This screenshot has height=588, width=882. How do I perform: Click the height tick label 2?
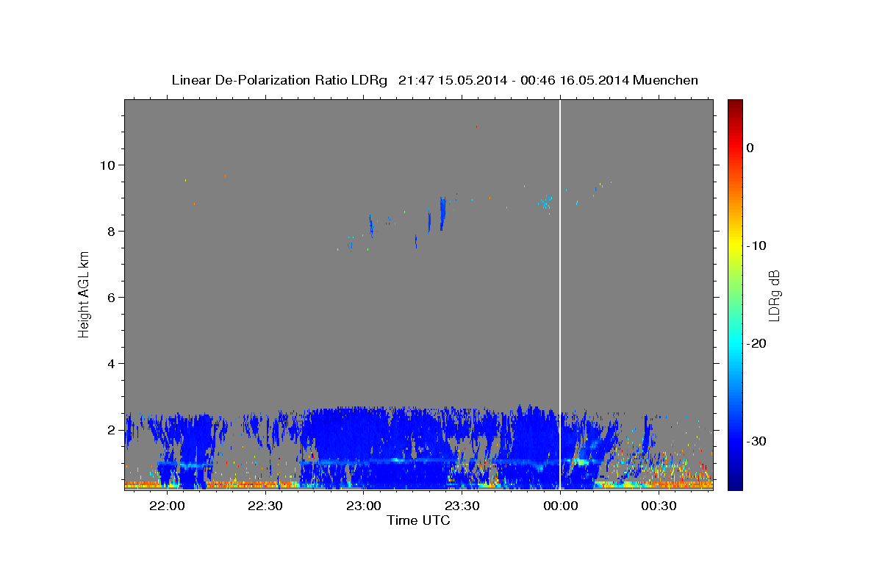coord(112,429)
